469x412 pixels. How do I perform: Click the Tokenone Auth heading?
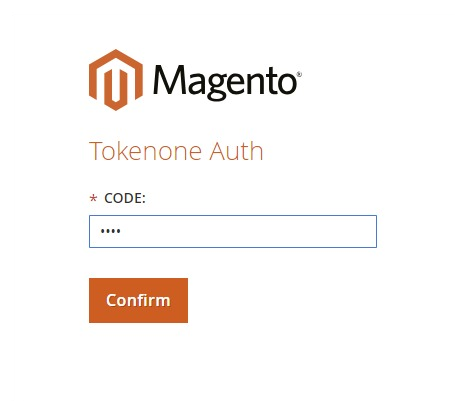(176, 151)
